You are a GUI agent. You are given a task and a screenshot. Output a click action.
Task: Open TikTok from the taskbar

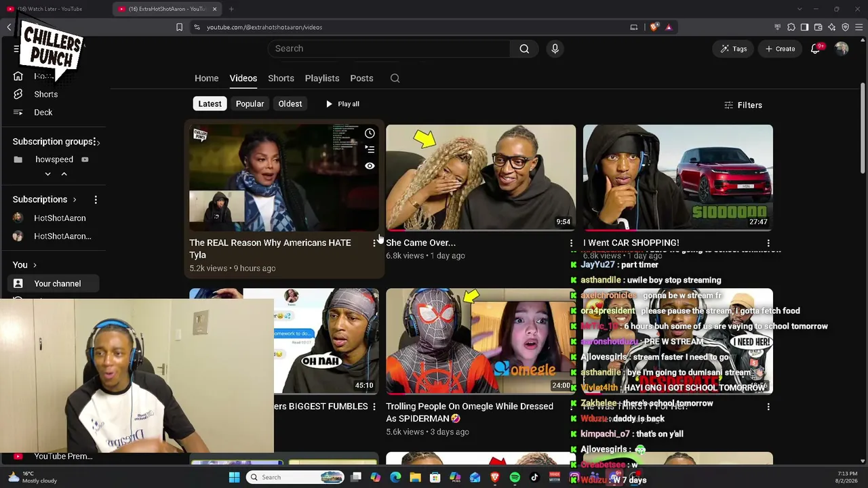click(x=534, y=477)
